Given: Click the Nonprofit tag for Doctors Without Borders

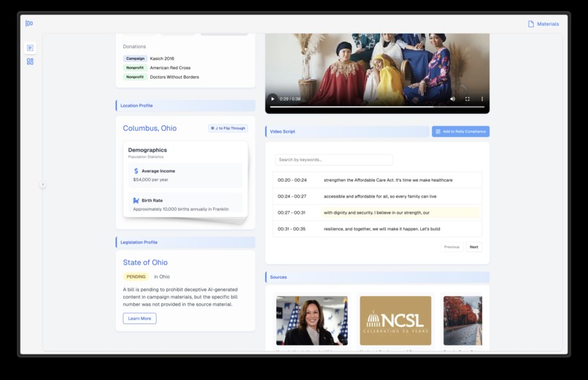Looking at the screenshot, I should (135, 77).
